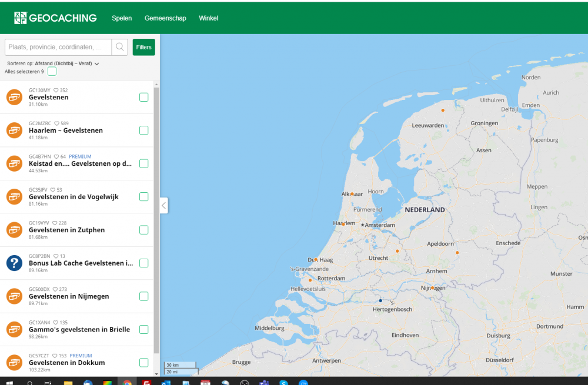
Task: Click the orange cache marker near Apeldoorn
Action: (x=457, y=253)
